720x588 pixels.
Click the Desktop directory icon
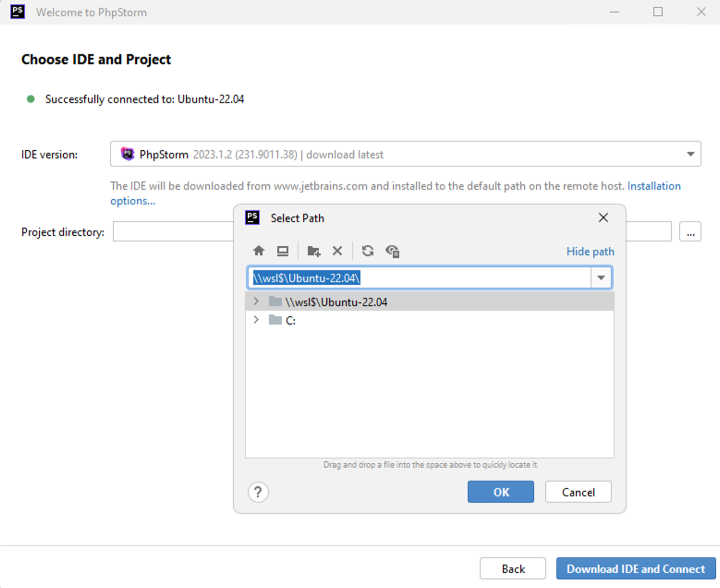click(x=283, y=251)
